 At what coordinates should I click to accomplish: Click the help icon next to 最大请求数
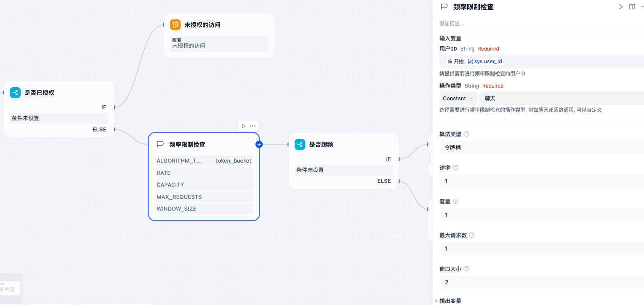pos(472,235)
